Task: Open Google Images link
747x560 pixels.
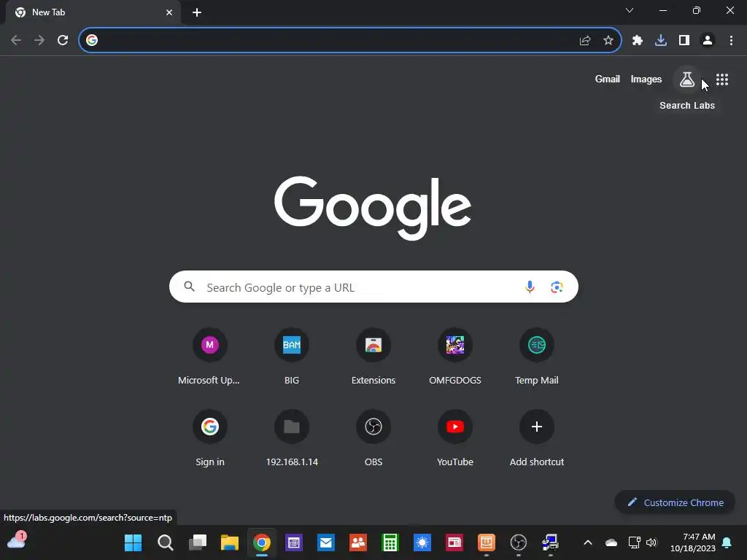Action: pyautogui.click(x=646, y=79)
